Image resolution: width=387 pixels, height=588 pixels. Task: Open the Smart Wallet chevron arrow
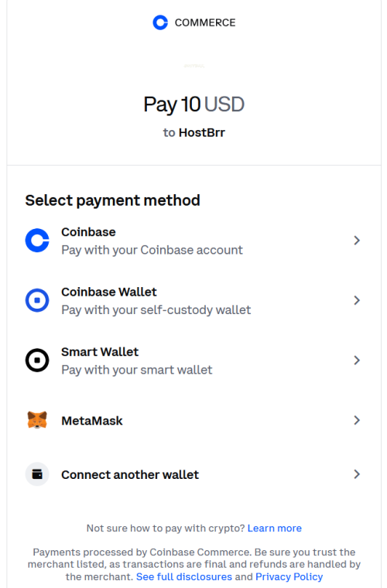coord(357,361)
